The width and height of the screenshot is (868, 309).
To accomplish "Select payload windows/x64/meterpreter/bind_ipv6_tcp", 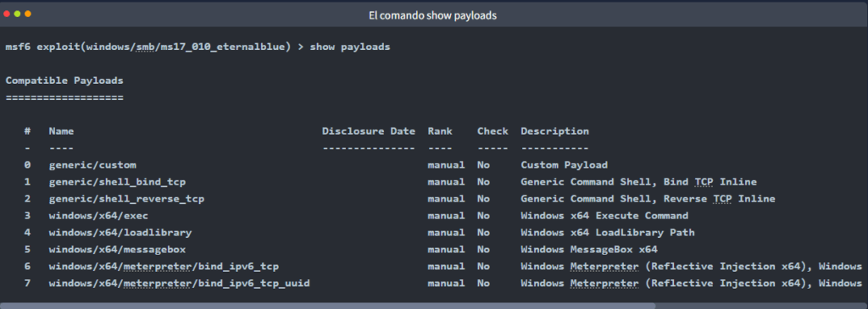I will coord(164,267).
